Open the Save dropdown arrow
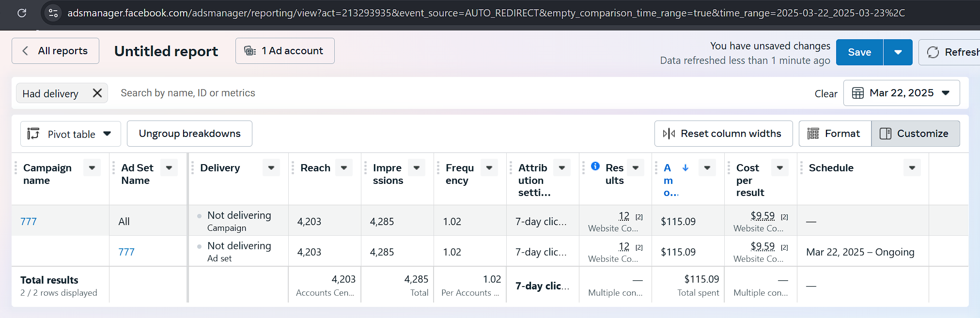 (898, 52)
